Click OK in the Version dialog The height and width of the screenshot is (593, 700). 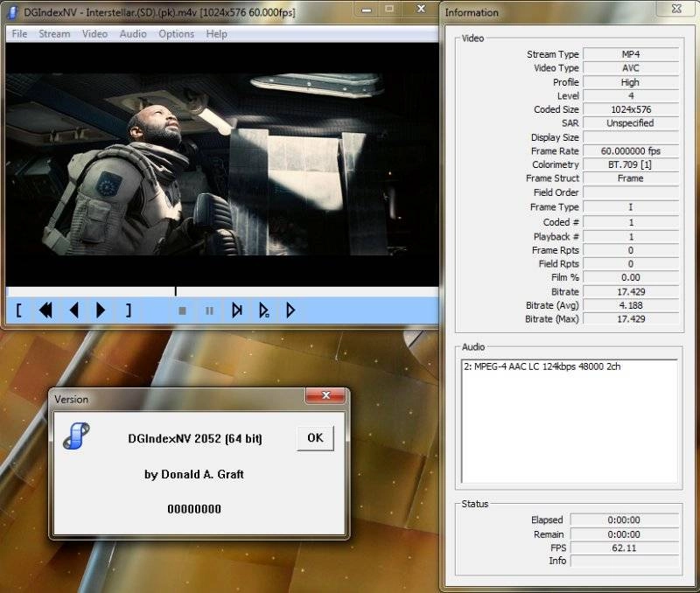[315, 438]
